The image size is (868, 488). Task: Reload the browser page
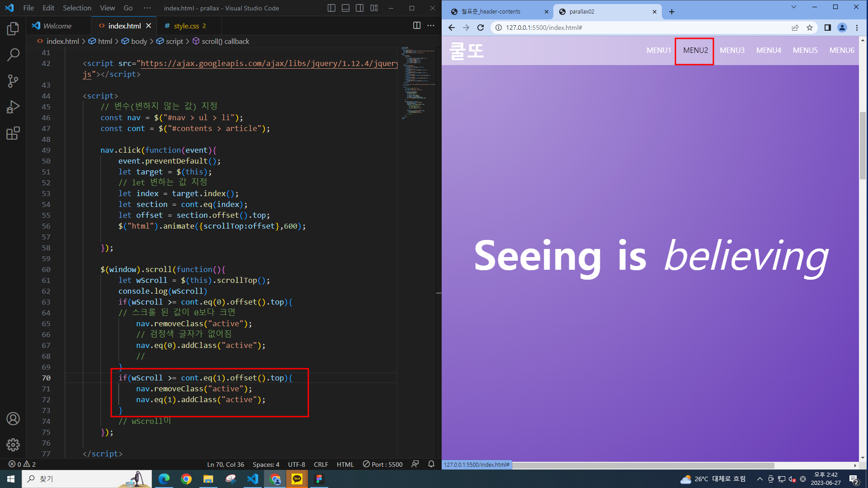[x=481, y=28]
